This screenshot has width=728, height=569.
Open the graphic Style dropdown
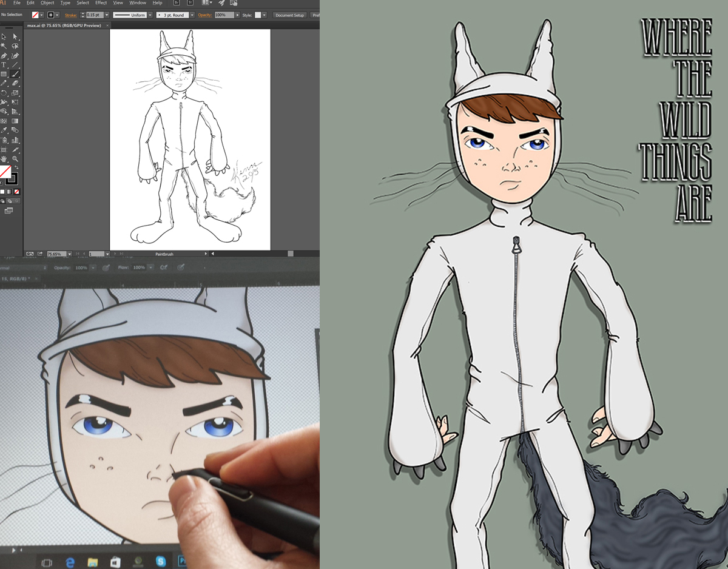click(x=265, y=15)
